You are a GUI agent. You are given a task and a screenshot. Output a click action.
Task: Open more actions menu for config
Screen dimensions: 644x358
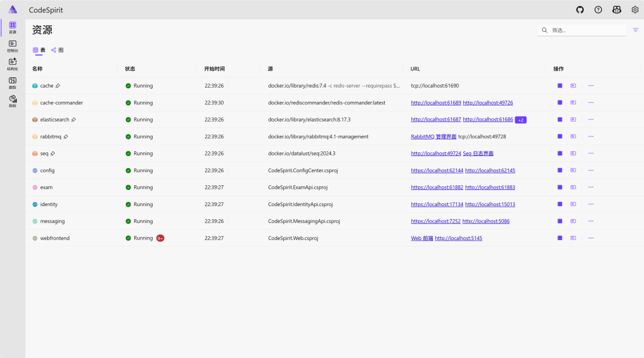[591, 170]
